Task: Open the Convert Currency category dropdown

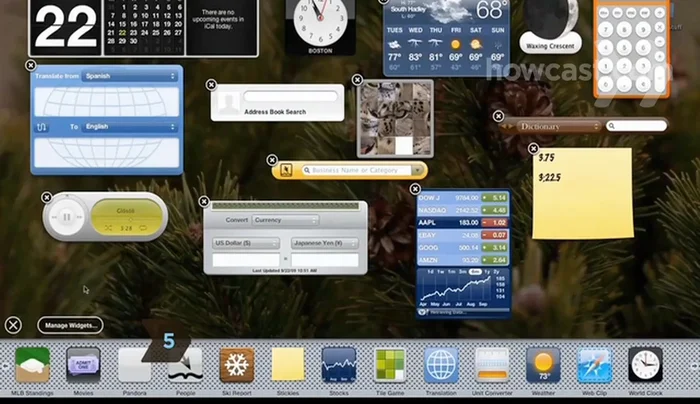Action: [285, 220]
